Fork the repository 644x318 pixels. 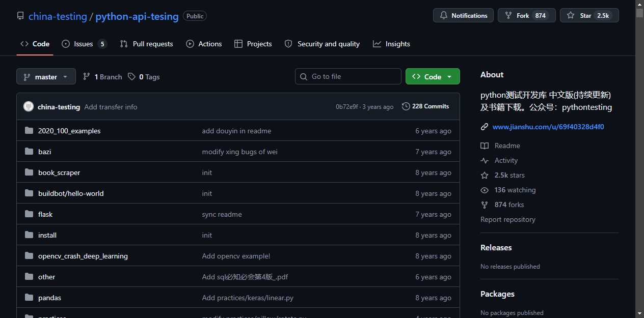526,15
